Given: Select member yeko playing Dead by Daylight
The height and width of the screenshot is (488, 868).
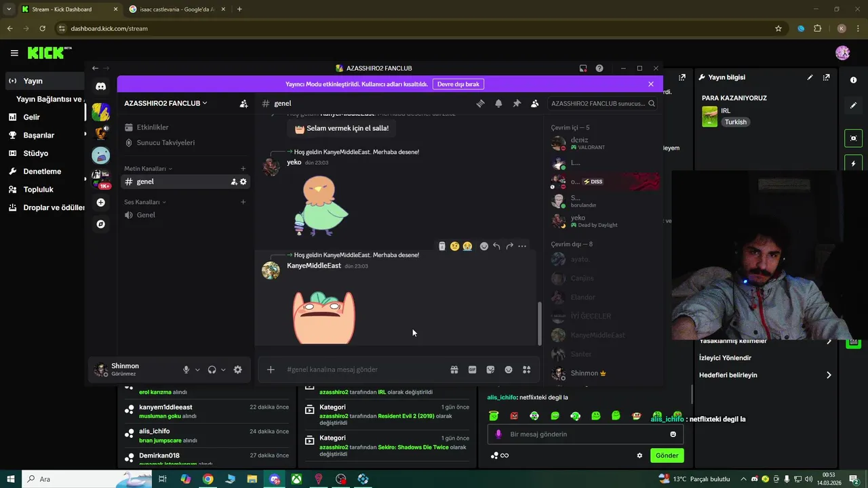Looking at the screenshot, I should [x=604, y=221].
